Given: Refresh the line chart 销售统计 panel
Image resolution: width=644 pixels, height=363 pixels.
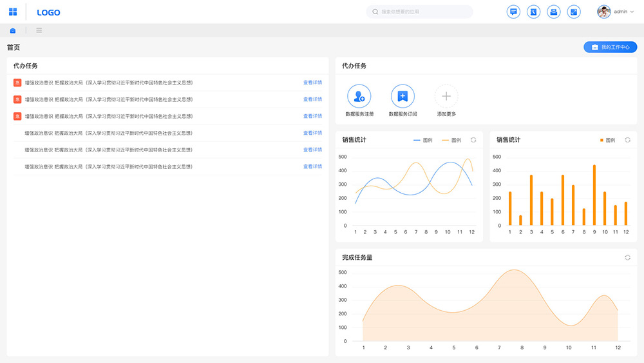Looking at the screenshot, I should click(x=473, y=140).
